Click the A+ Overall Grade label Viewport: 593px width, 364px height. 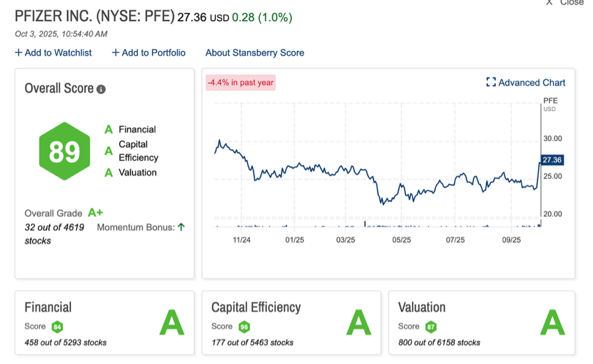tap(95, 213)
